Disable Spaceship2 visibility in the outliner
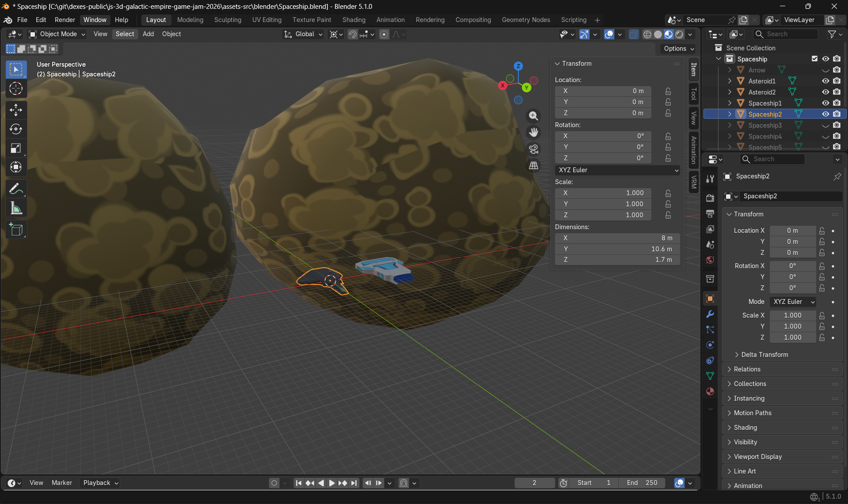 (825, 114)
